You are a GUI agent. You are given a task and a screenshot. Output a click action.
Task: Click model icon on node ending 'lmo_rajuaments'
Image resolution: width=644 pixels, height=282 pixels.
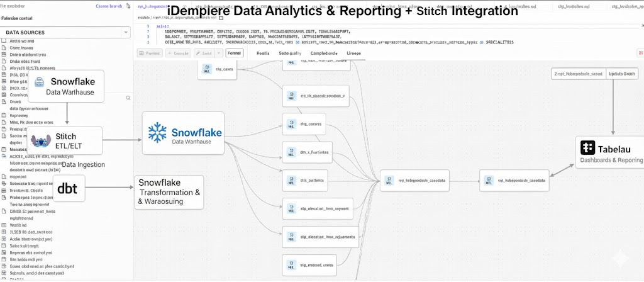(x=291, y=237)
